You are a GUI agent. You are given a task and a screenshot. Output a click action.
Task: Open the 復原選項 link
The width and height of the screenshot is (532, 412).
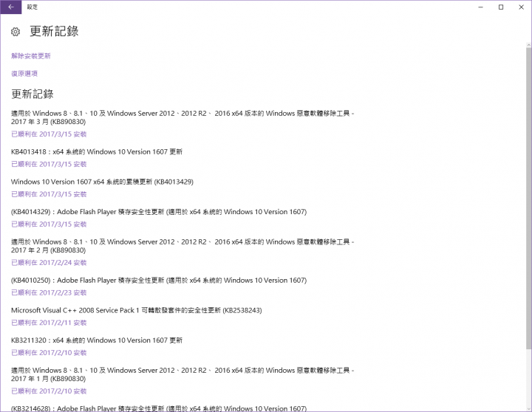(x=24, y=74)
